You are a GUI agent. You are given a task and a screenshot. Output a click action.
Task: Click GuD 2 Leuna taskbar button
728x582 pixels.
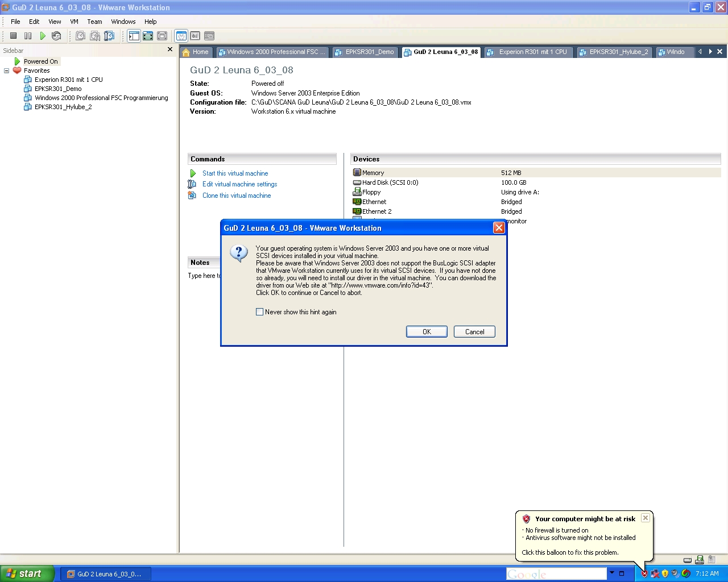(105, 574)
